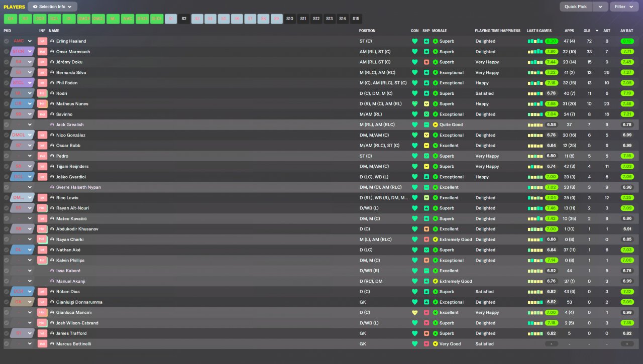
Task: Sort by the PLAYING TIME HAPPINESS column header
Action: (x=497, y=31)
